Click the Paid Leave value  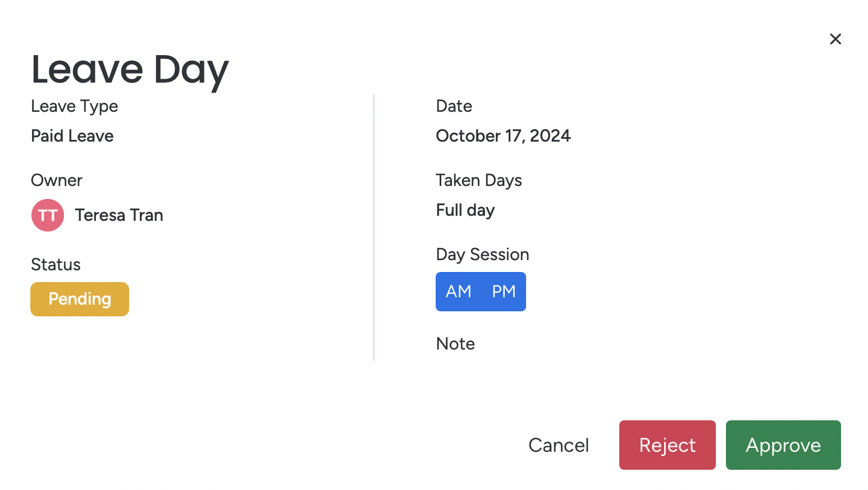72,136
